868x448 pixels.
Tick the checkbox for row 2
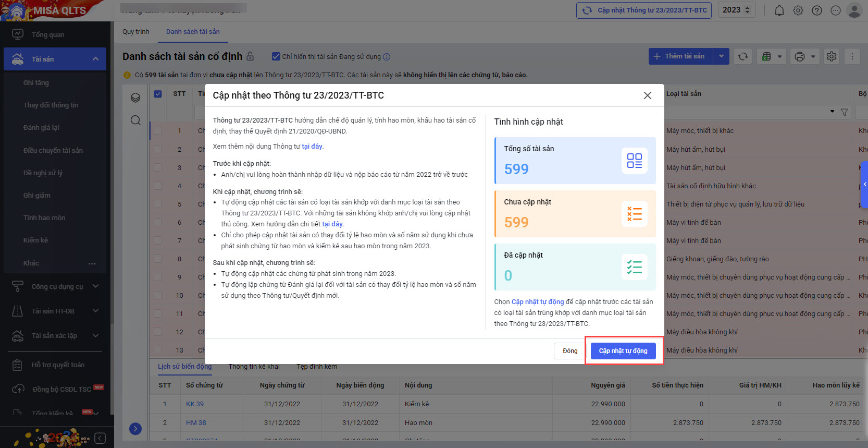(158, 149)
